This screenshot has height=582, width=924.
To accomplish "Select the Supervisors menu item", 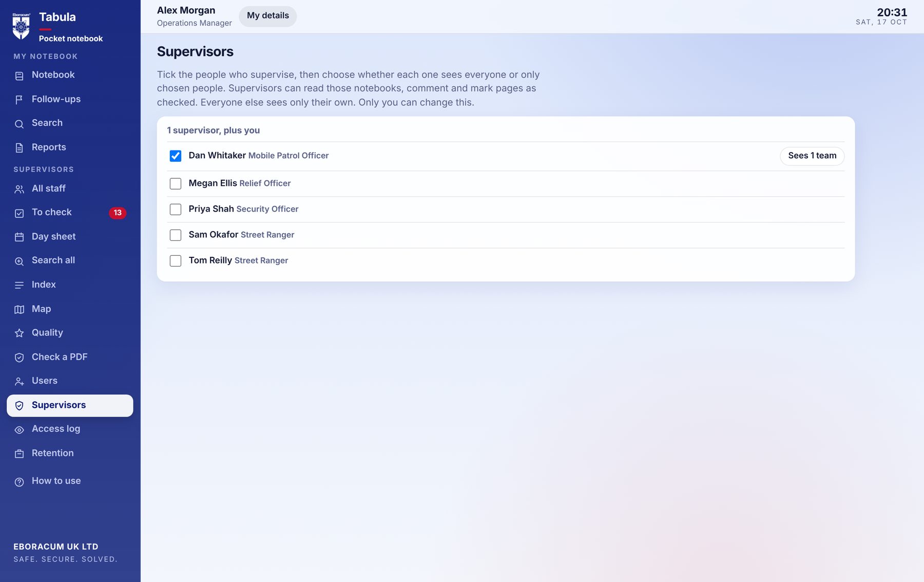I will tap(70, 405).
